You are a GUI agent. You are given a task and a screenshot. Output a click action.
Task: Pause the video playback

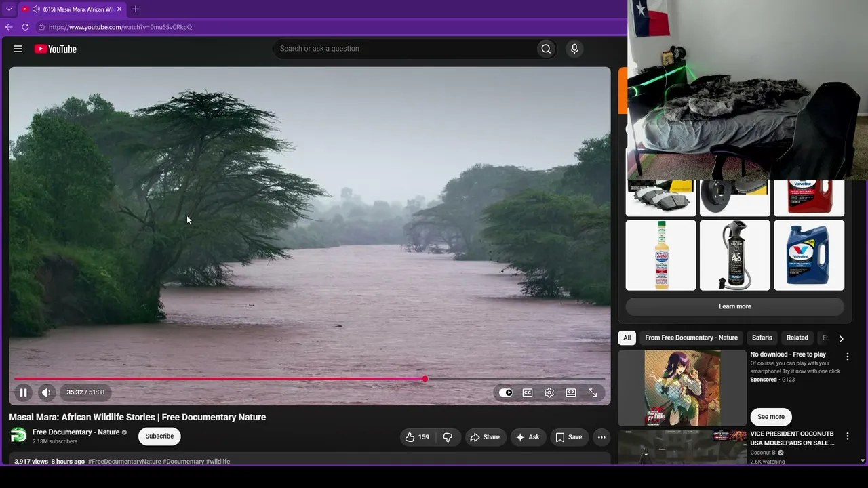(23, 392)
